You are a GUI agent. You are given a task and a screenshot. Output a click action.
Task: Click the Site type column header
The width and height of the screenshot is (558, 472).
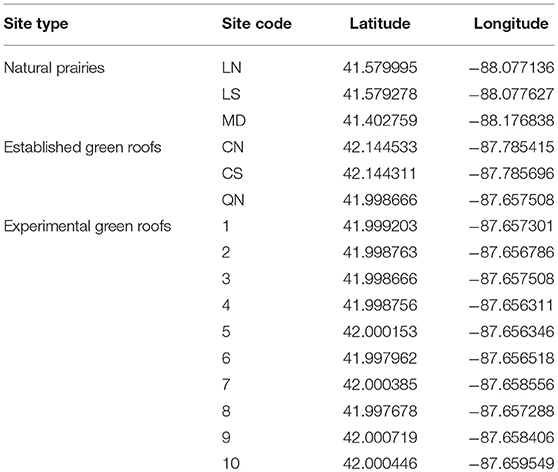tap(36, 24)
